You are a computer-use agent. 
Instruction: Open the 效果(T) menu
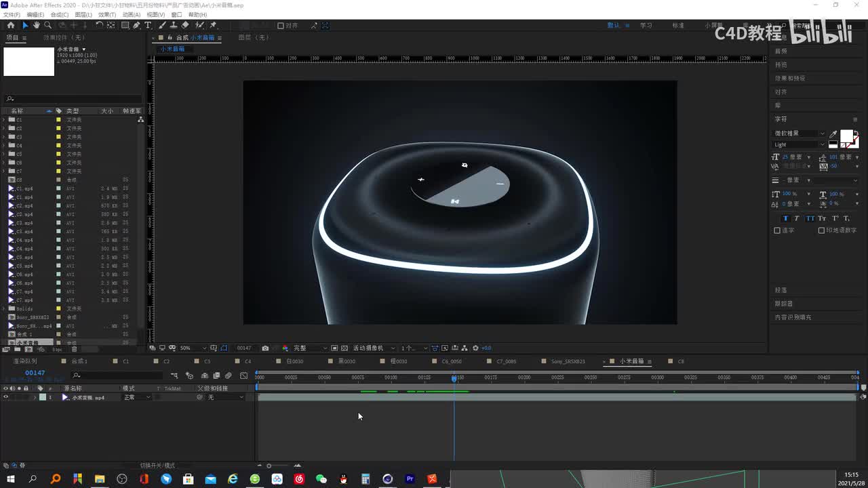pyautogui.click(x=106, y=14)
